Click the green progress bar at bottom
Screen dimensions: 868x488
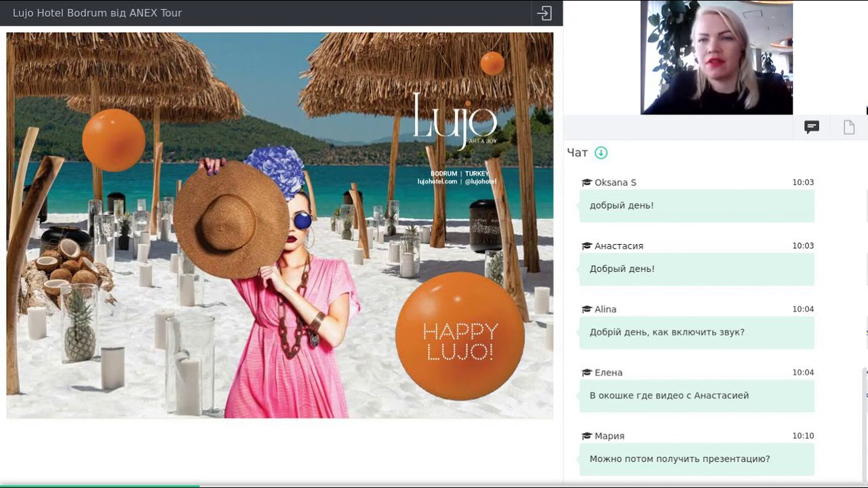(100, 486)
